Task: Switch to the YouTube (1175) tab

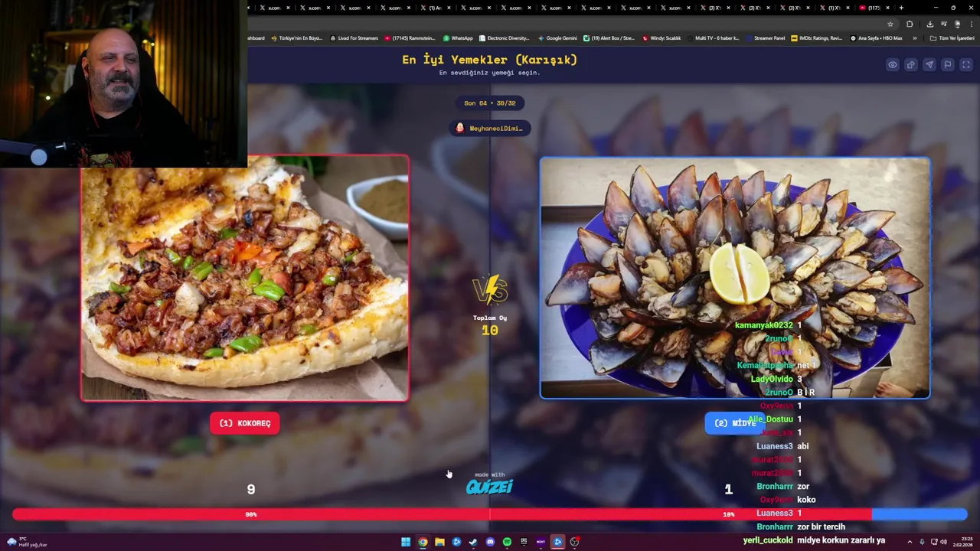Action: pos(875,8)
